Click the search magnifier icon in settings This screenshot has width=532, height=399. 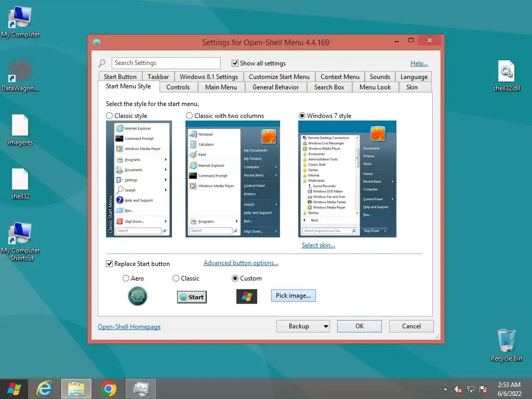pyautogui.click(x=102, y=63)
